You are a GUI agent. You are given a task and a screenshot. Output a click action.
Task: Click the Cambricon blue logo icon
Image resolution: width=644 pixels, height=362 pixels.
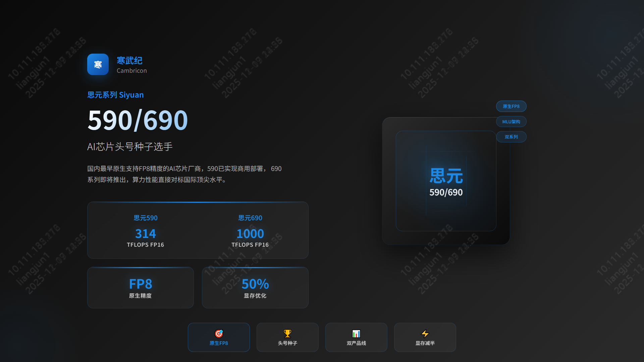tap(98, 64)
